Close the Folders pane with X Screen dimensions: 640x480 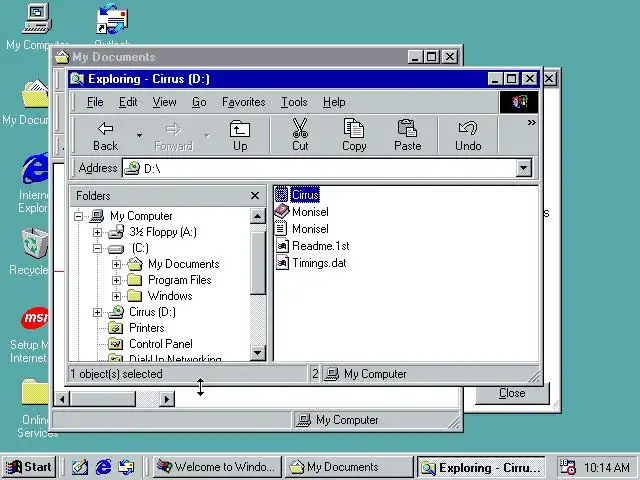pos(255,196)
